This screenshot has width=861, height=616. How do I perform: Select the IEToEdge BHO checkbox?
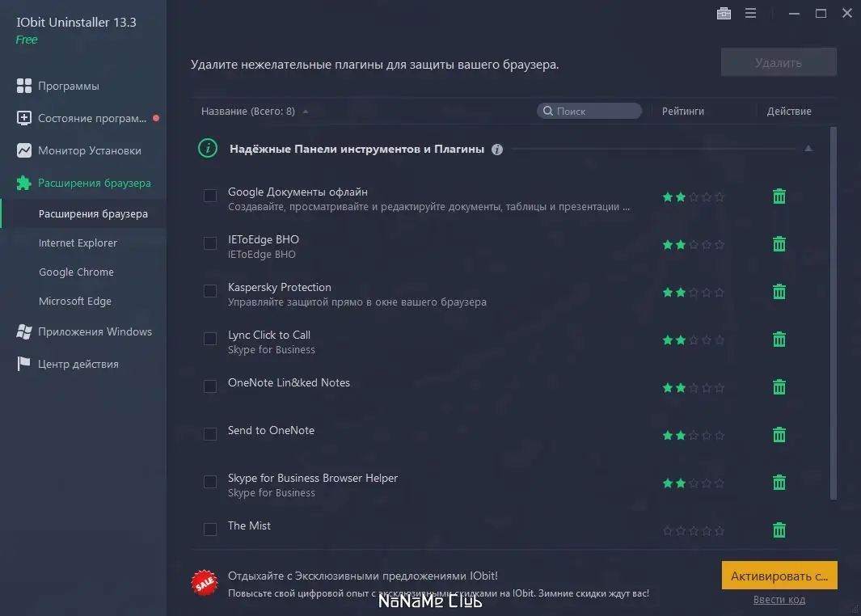(210, 243)
